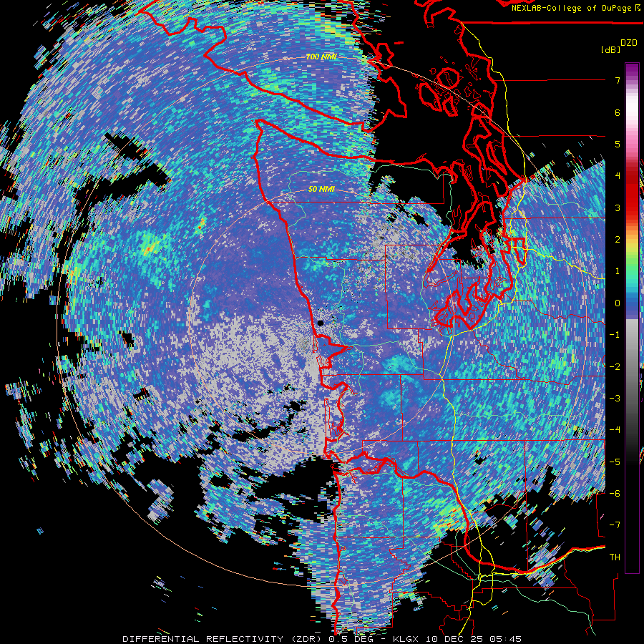The height and width of the screenshot is (644, 644).
Task: Click the 7 tick label on color scale
Action: [618, 80]
